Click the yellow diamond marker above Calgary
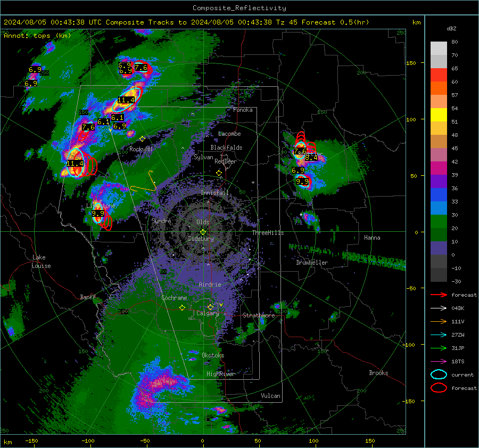This screenshot has height=448, width=479. click(210, 307)
